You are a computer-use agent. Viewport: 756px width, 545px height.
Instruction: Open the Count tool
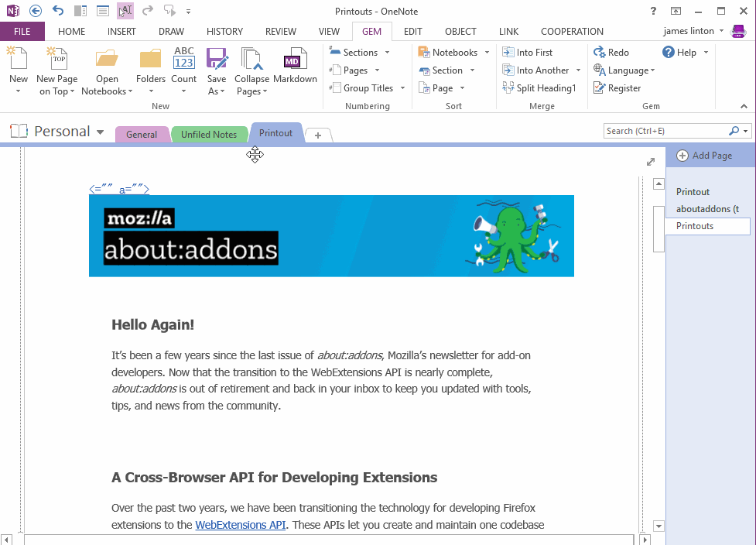click(x=183, y=70)
